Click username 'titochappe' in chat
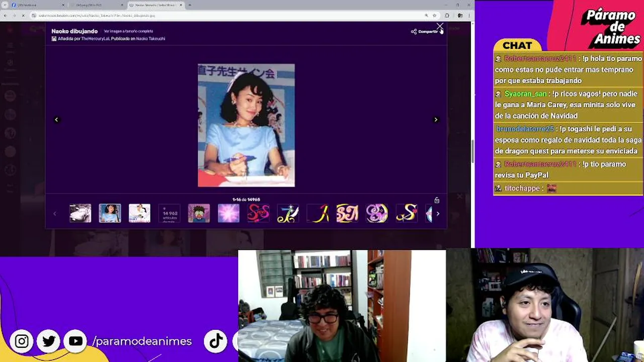 coord(522,189)
